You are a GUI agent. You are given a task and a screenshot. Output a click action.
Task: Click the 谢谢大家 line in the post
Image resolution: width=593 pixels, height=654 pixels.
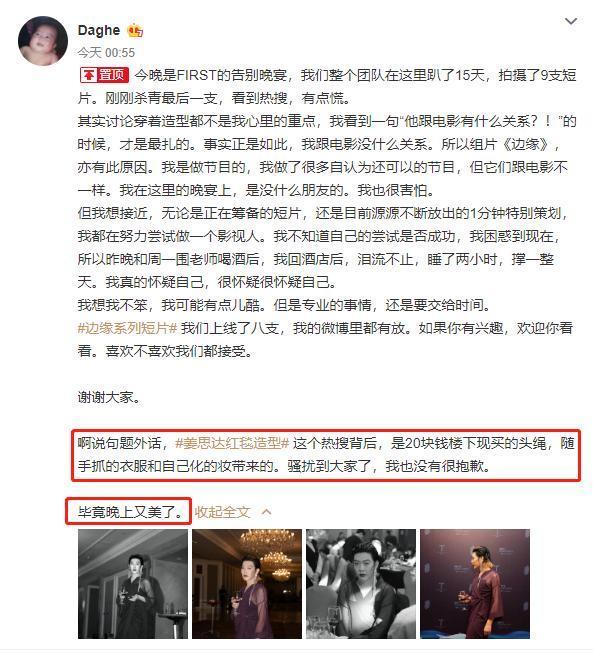point(109,397)
